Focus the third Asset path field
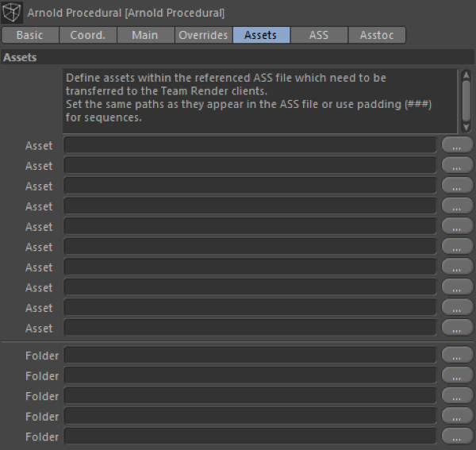Screen dimensions: 476x450 point(250,186)
